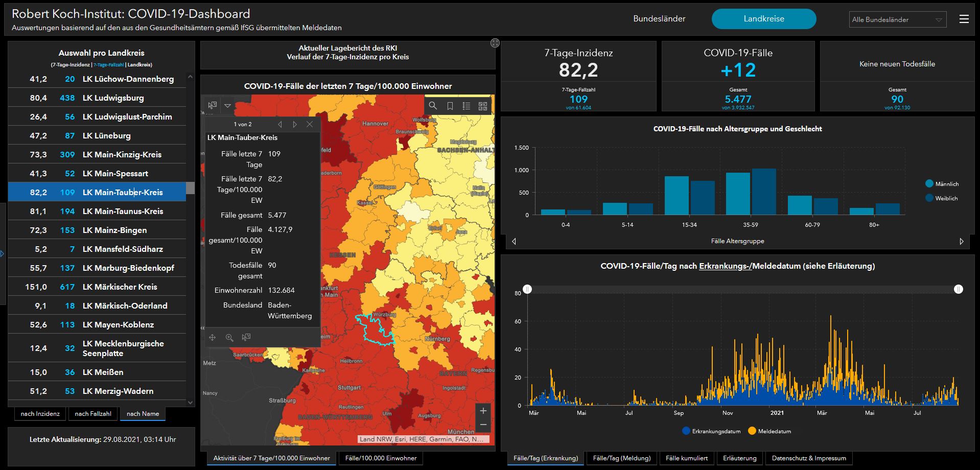The image size is (980, 470).
Task: Sort district list by 'nach Fallzahl'
Action: [x=93, y=414]
